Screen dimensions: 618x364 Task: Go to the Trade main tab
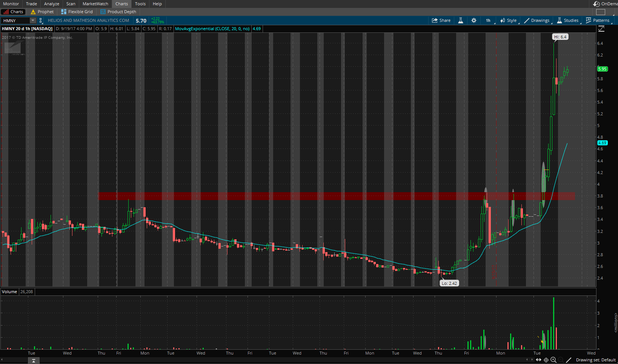click(x=31, y=4)
